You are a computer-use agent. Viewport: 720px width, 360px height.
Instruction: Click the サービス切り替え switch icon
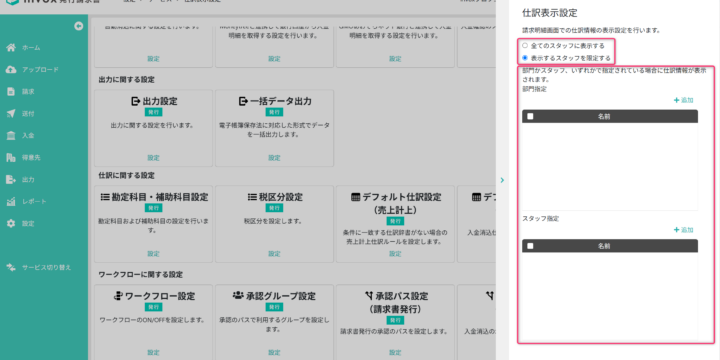point(11,267)
